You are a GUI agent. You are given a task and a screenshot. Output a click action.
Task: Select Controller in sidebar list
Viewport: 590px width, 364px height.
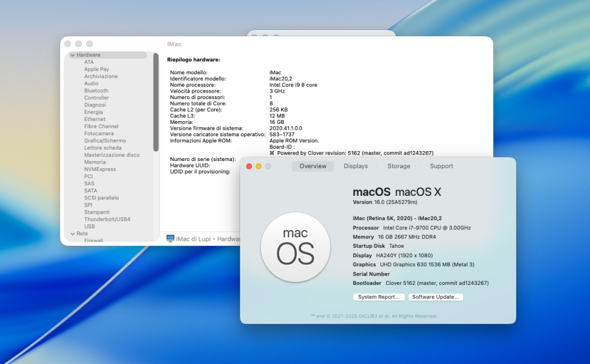coord(96,98)
